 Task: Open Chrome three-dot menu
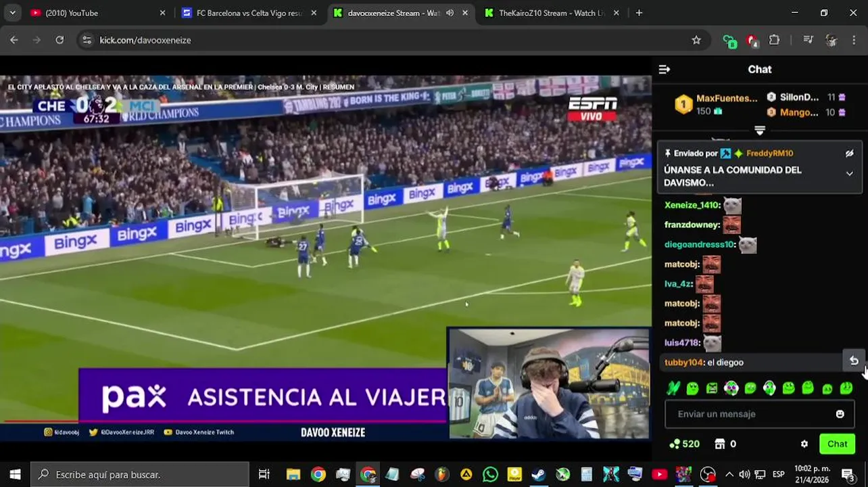[x=853, y=40]
